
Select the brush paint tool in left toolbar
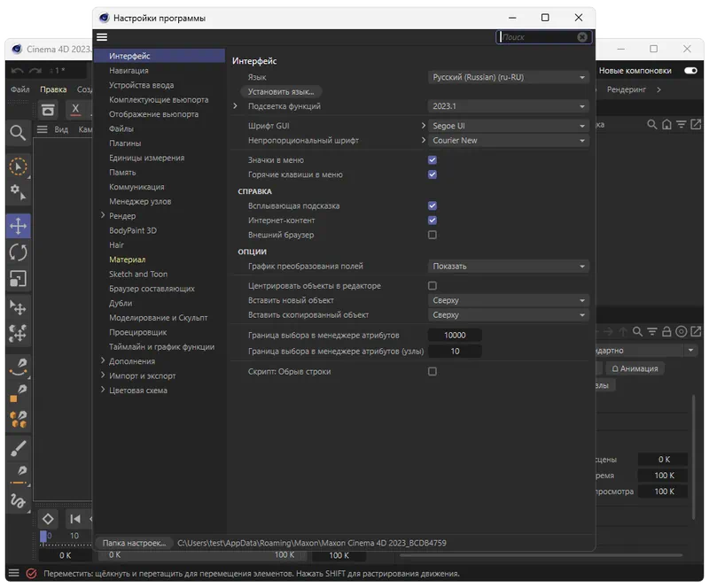[18, 448]
